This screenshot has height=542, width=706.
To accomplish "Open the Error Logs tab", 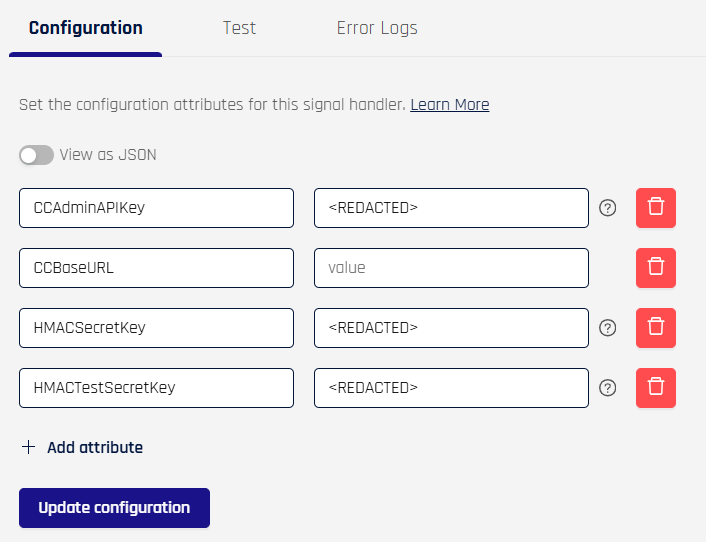I will 377,28.
